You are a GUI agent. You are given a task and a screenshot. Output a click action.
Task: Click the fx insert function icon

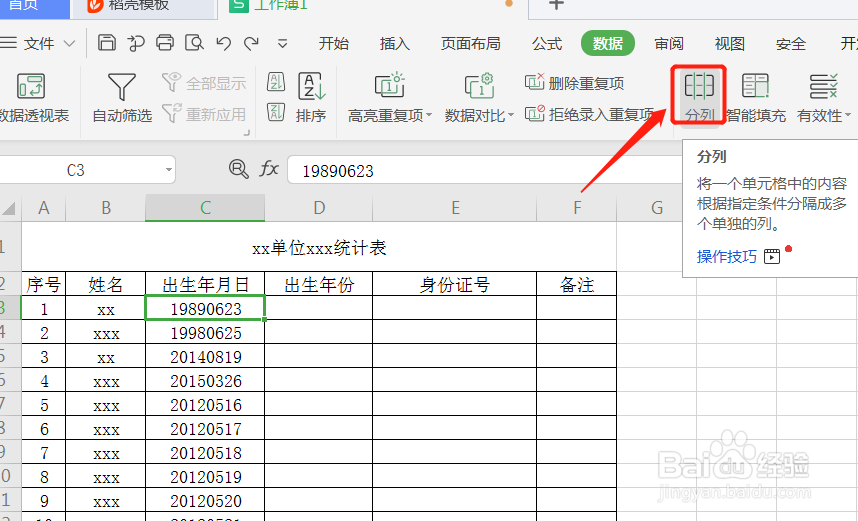point(269,169)
